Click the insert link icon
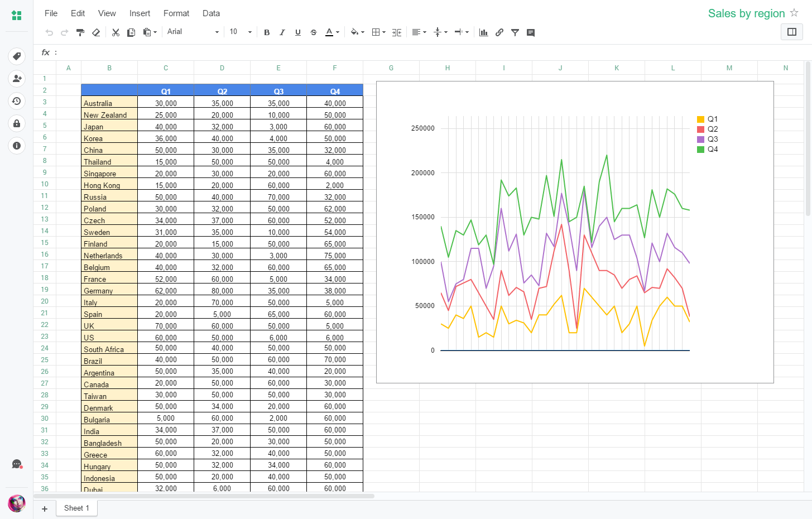This screenshot has width=812, height=519. 499,32
